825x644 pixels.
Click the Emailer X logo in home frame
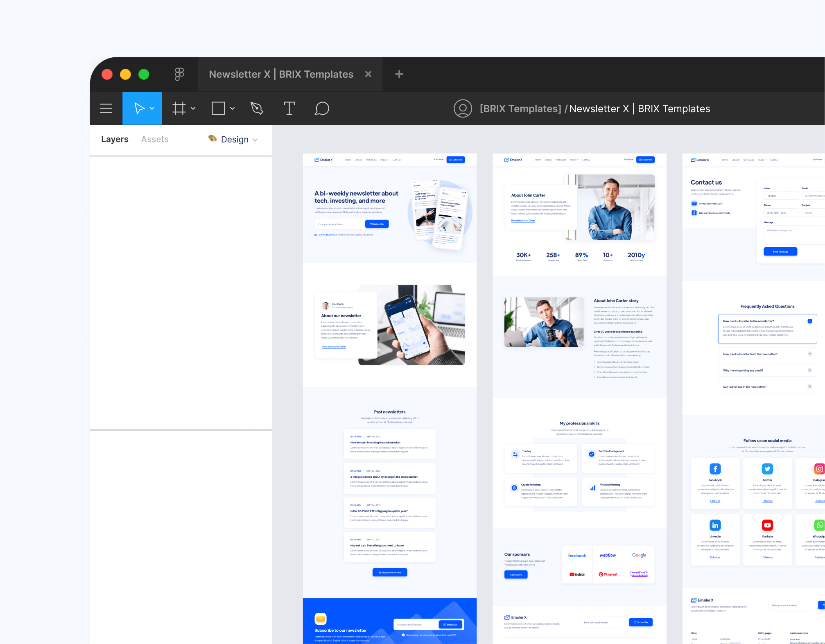point(323,160)
